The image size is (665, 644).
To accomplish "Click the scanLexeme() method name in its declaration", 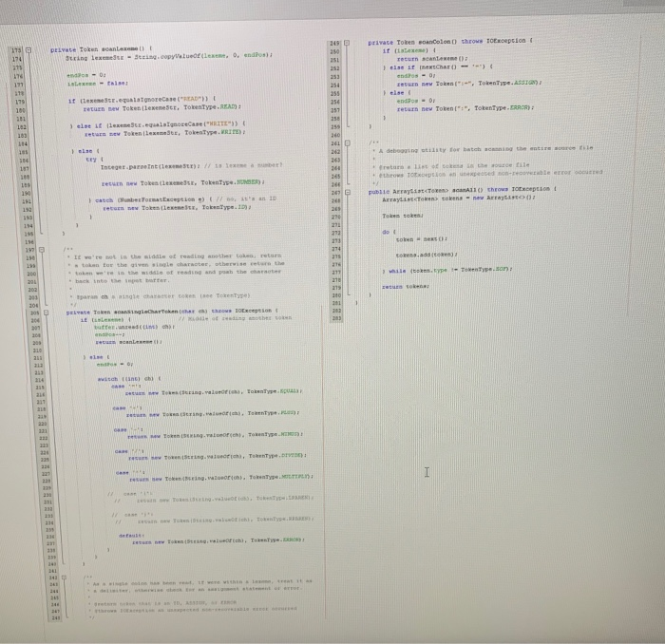I will point(123,48).
